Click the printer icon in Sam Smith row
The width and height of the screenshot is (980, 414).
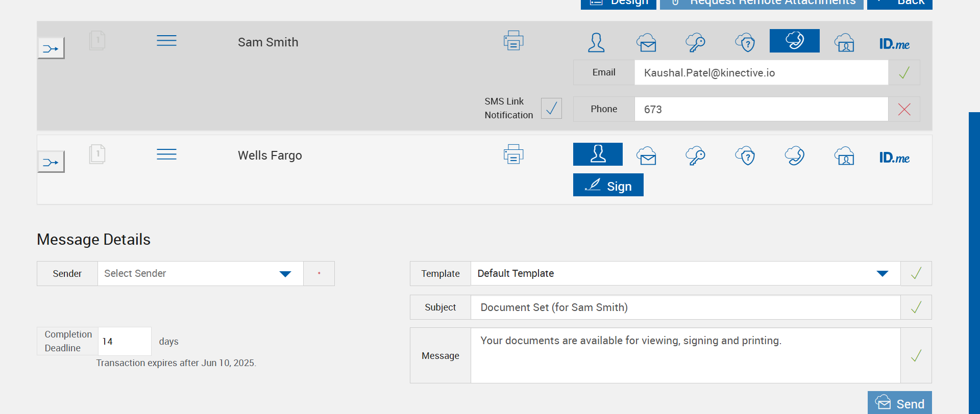click(x=513, y=41)
